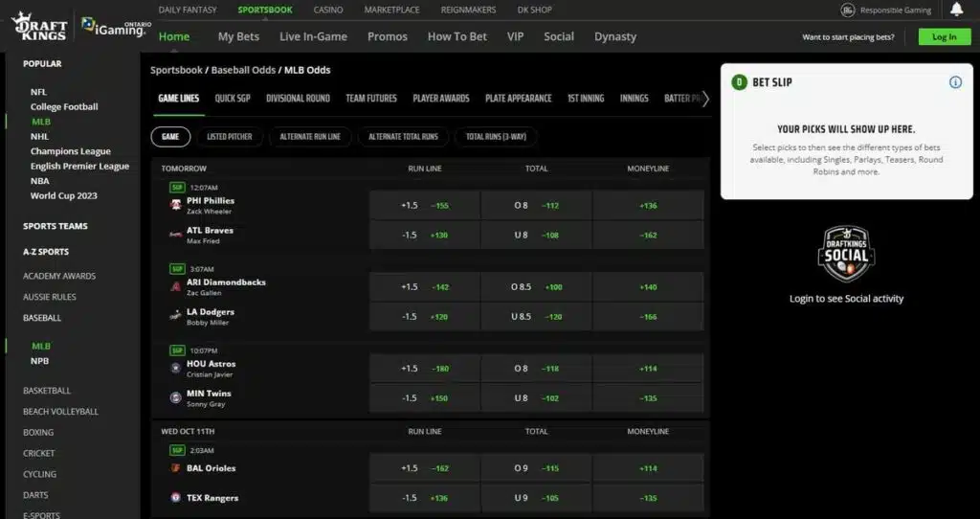Viewport: 980px width, 519px height.
Task: Click SGP badge for Phillies game
Action: click(177, 187)
